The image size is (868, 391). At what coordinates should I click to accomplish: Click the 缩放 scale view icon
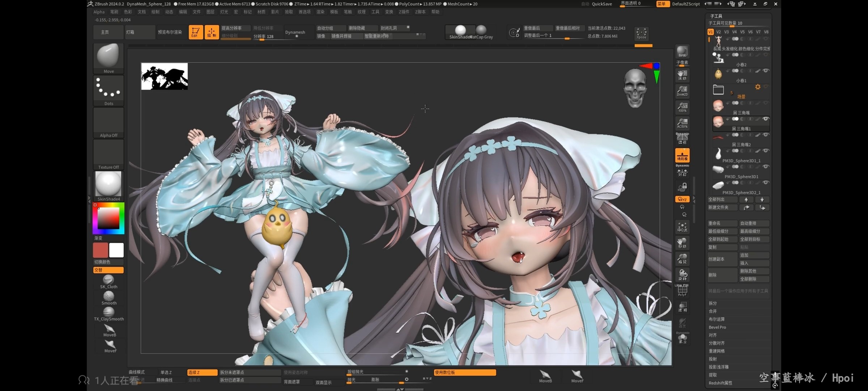click(682, 258)
